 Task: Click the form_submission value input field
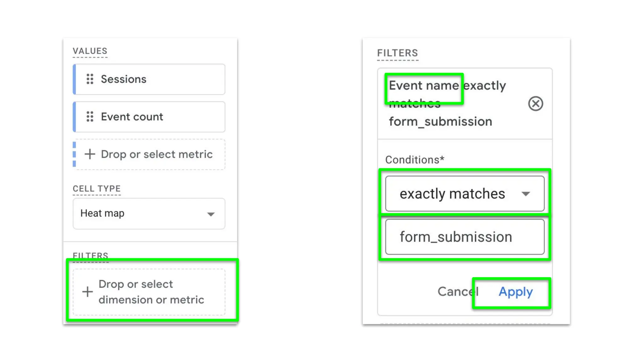464,237
